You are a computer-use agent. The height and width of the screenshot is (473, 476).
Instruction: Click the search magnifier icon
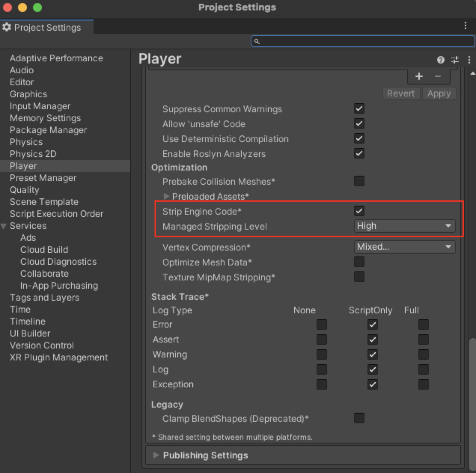[x=257, y=41]
